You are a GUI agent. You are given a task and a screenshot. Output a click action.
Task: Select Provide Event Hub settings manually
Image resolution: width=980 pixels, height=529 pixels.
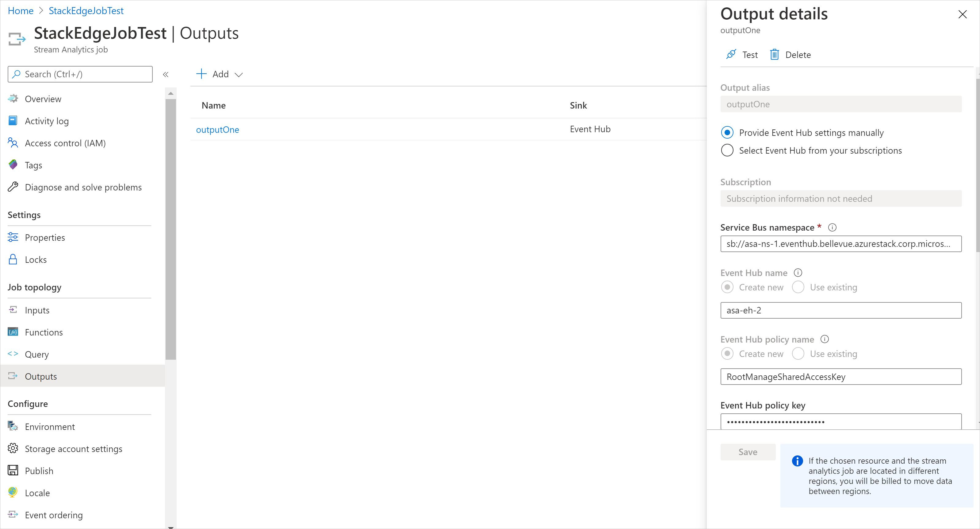coord(727,132)
